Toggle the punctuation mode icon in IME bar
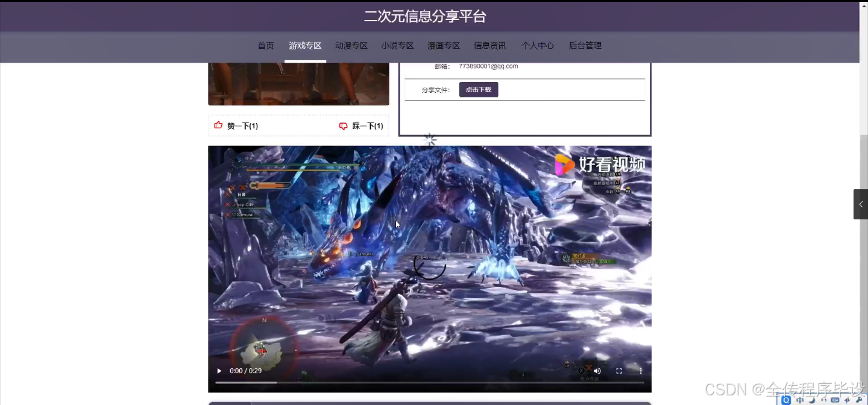 [823, 400]
